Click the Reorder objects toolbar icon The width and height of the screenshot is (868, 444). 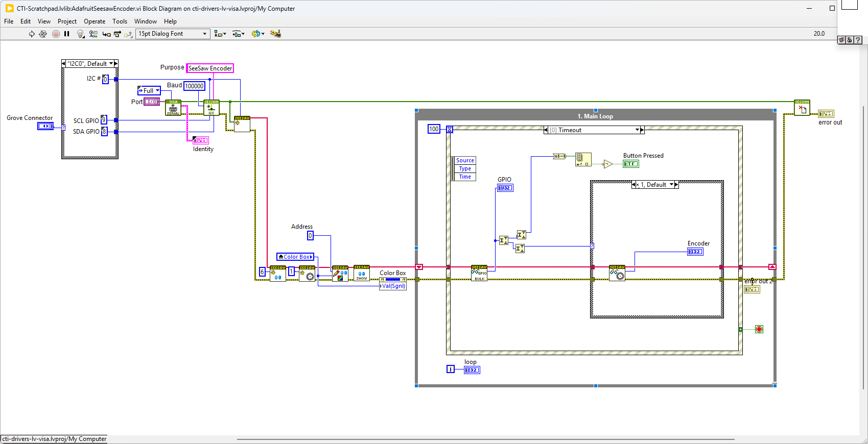click(257, 34)
